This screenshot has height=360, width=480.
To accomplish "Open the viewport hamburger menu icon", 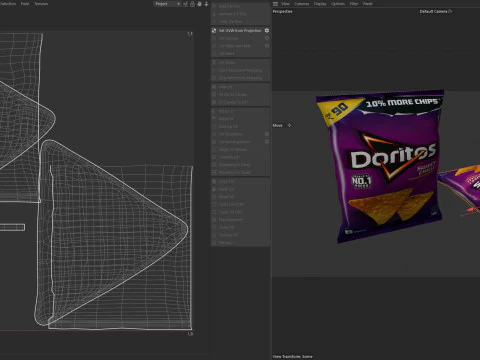I will (275, 4).
